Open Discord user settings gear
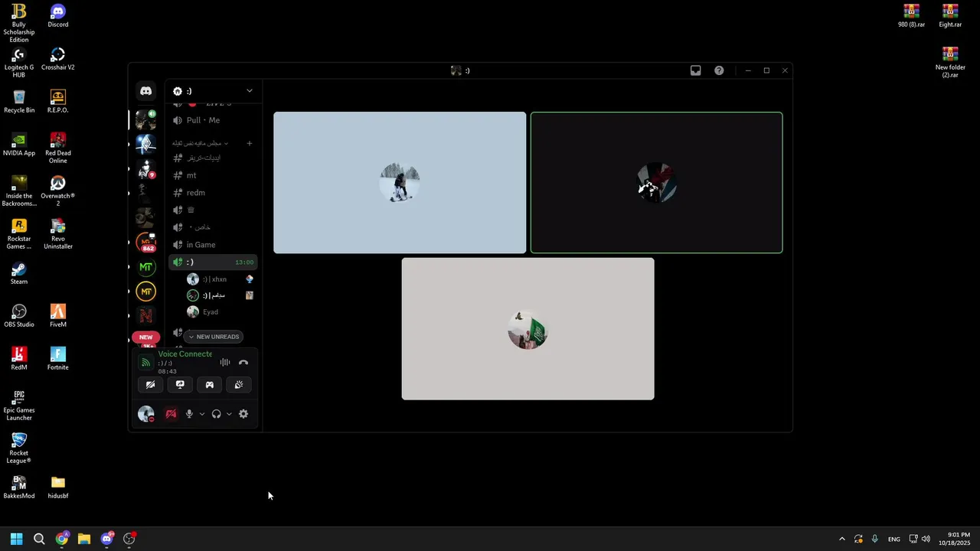The image size is (980, 551). [243, 414]
